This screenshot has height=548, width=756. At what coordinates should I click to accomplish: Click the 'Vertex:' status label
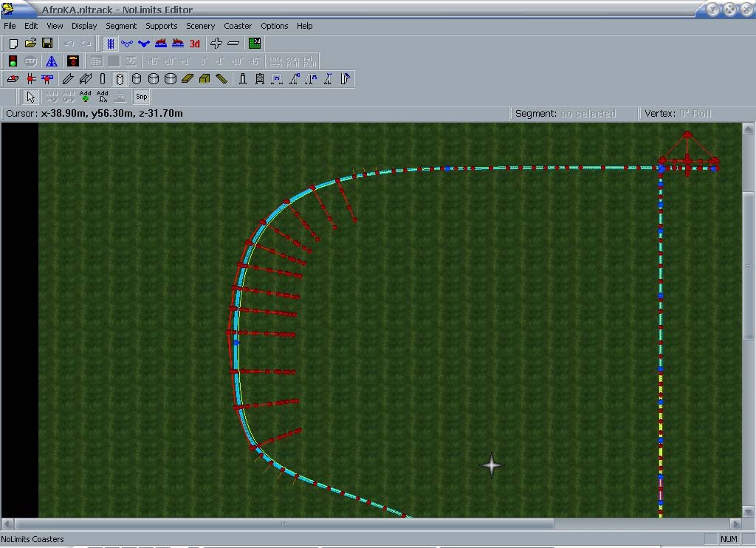pos(660,114)
